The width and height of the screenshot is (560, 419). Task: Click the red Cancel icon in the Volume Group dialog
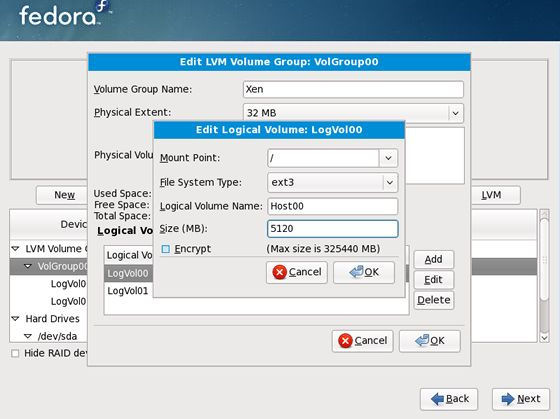pos(345,340)
